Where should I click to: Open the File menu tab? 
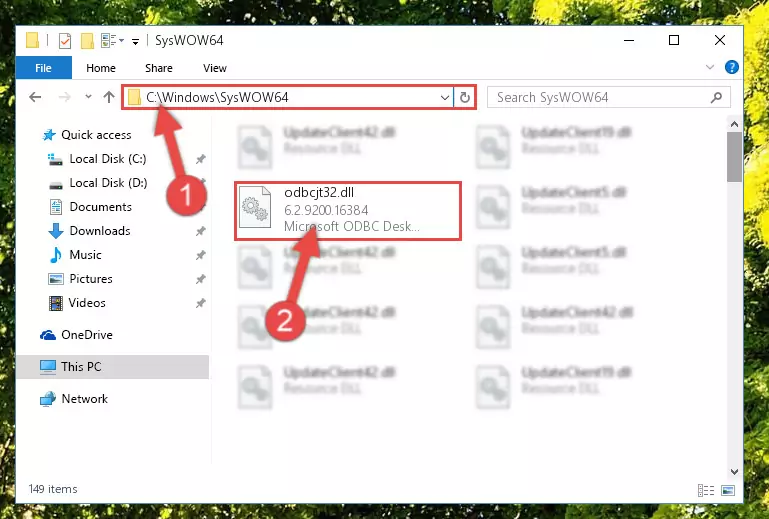[x=43, y=68]
